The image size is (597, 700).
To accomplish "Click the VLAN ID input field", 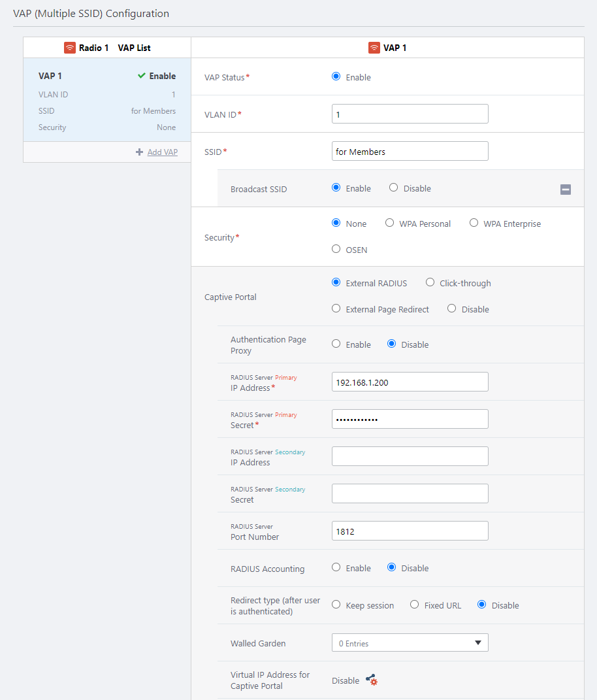I will click(x=410, y=114).
